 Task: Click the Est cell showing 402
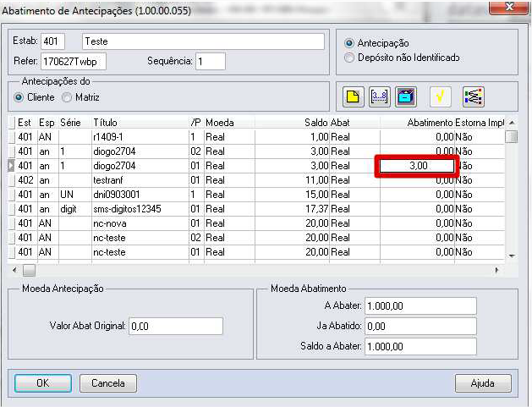pyautogui.click(x=26, y=180)
